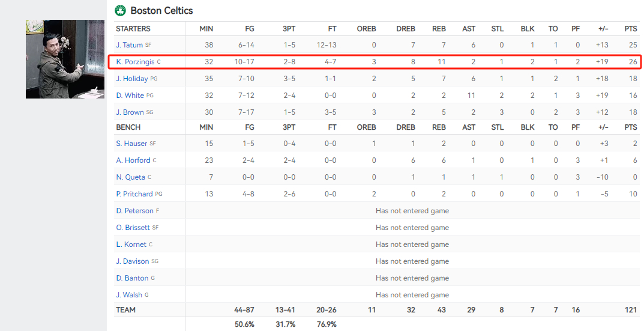Screen dimensions: 644x331
Task: Open J. Walsh player link
Action: point(129,295)
